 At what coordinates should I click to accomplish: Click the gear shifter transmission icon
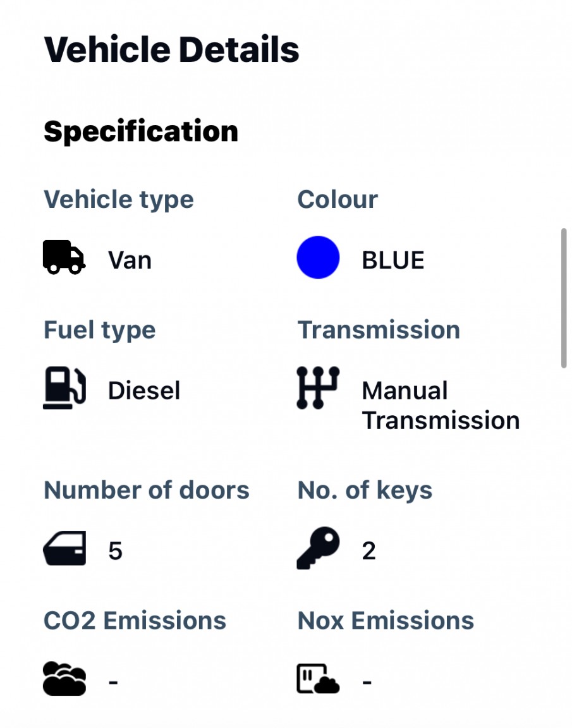tap(318, 387)
